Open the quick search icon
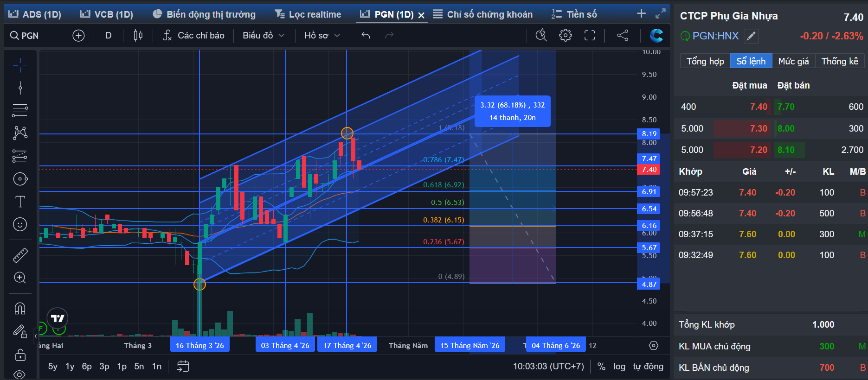Viewport: 868px width, 380px height. pos(541,35)
